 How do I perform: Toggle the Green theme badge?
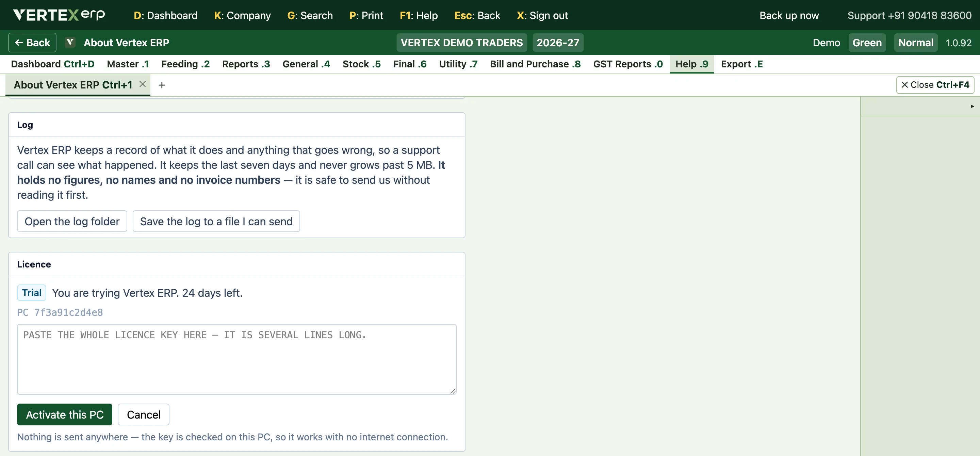pyautogui.click(x=867, y=43)
